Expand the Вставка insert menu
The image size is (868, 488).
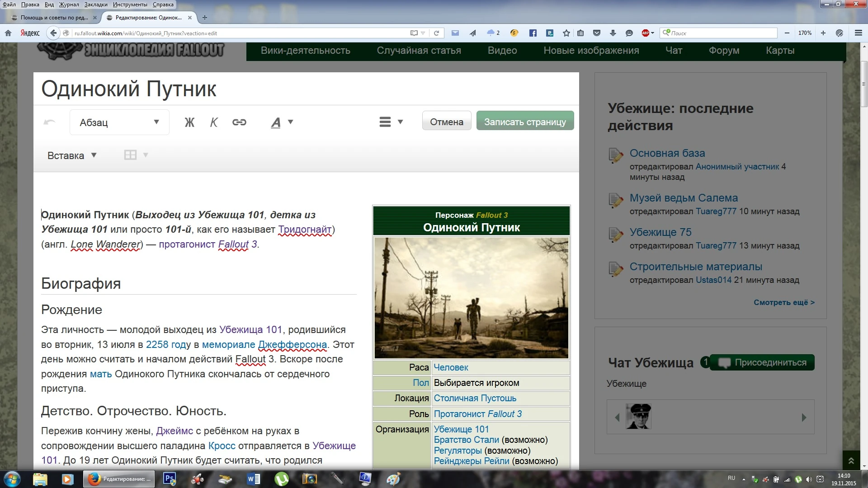[72, 155]
